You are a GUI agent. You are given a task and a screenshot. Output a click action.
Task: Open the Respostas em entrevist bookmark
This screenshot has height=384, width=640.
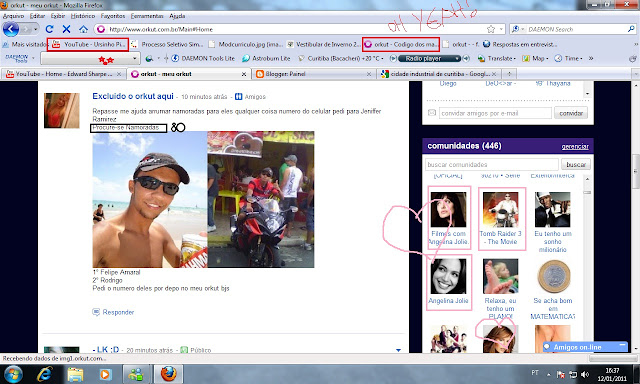(x=520, y=44)
